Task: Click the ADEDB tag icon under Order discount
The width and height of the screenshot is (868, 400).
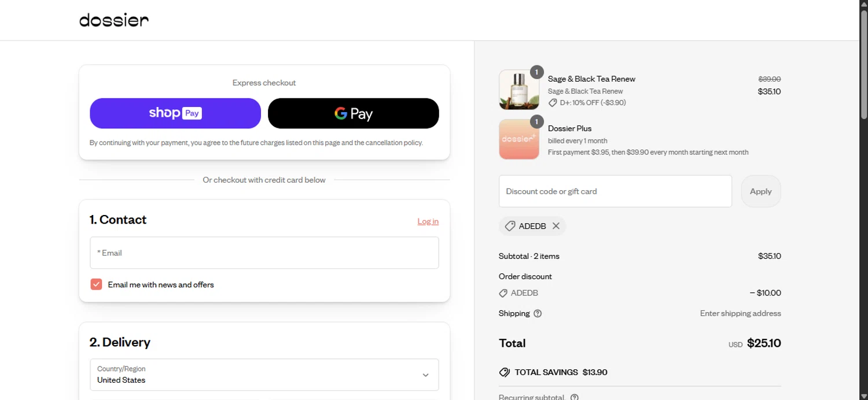Action: (503, 293)
